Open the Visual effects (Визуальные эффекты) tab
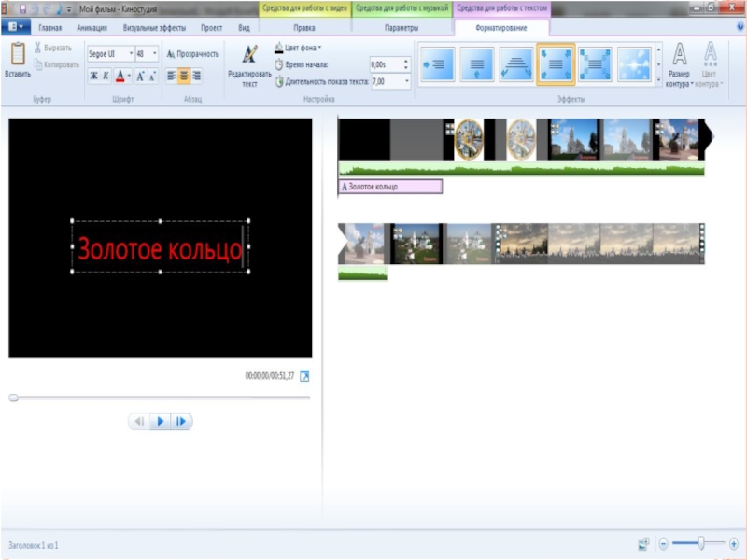Image resolution: width=747 pixels, height=560 pixels. (x=154, y=28)
